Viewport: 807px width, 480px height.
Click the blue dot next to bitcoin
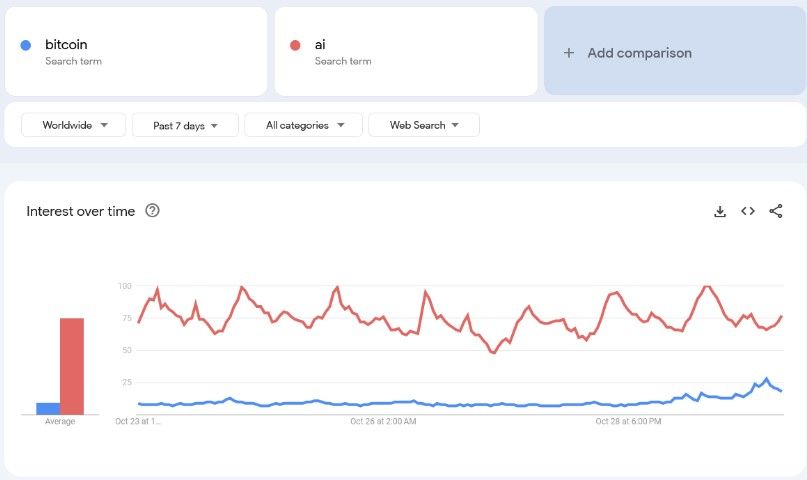coord(26,45)
